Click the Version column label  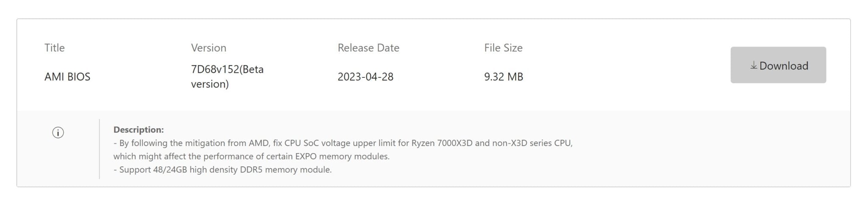point(209,48)
